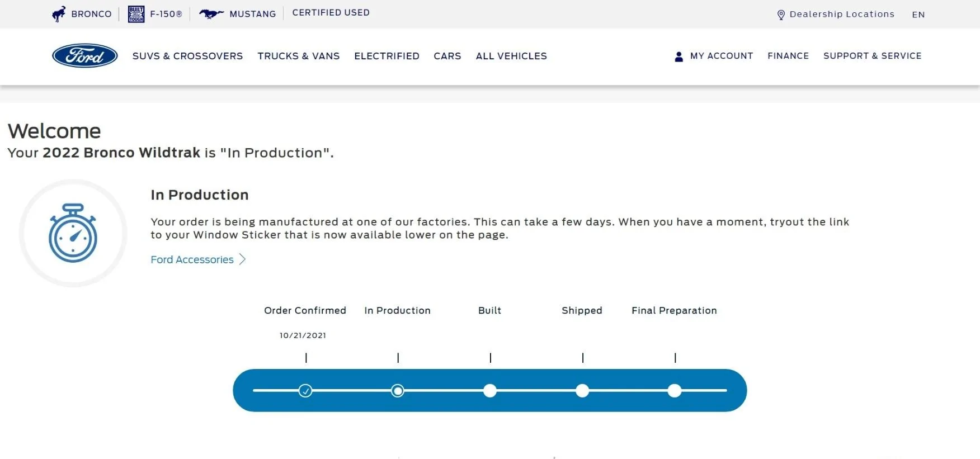Open the CERTIFIED USED link
This screenshot has width=980, height=459.
tap(331, 13)
